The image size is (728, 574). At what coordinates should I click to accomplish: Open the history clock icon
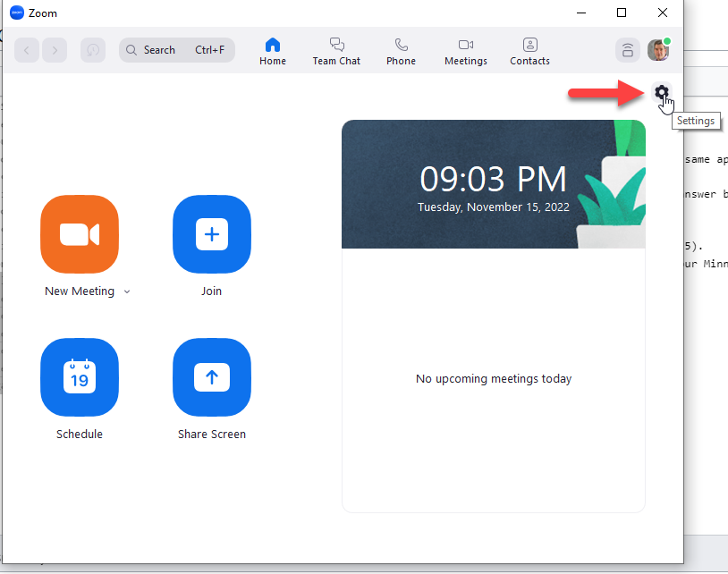93,50
